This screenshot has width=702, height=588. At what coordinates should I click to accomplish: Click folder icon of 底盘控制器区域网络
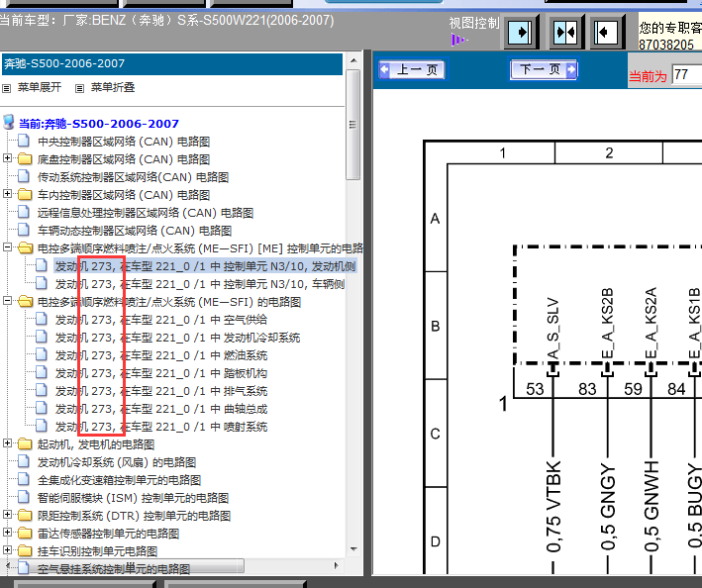pyautogui.click(x=25, y=158)
